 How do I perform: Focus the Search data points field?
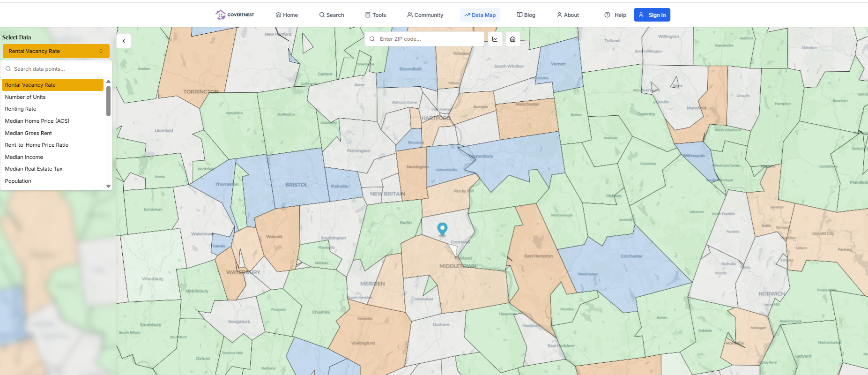coord(56,69)
